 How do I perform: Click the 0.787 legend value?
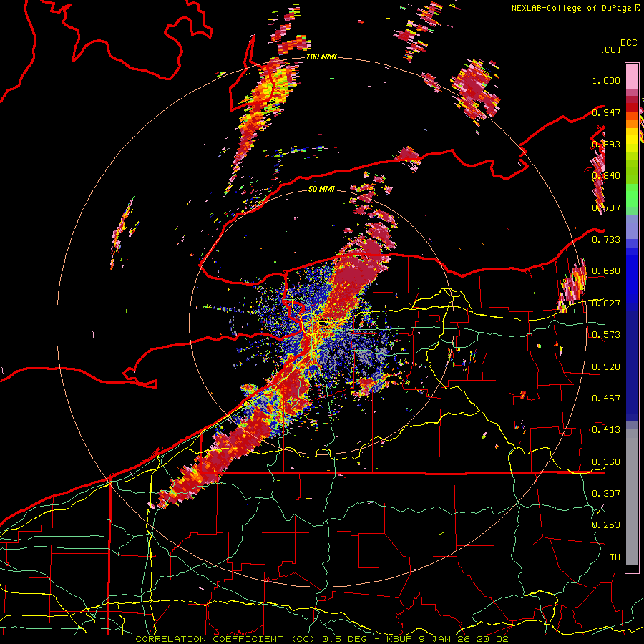coord(606,208)
